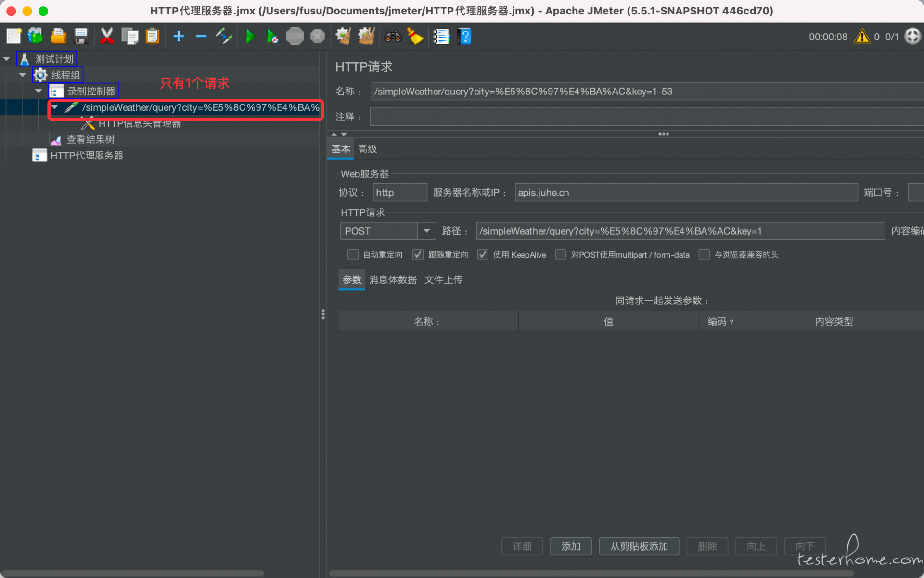Click the Collapse all minus icon
This screenshot has width=924, height=578.
[201, 36]
